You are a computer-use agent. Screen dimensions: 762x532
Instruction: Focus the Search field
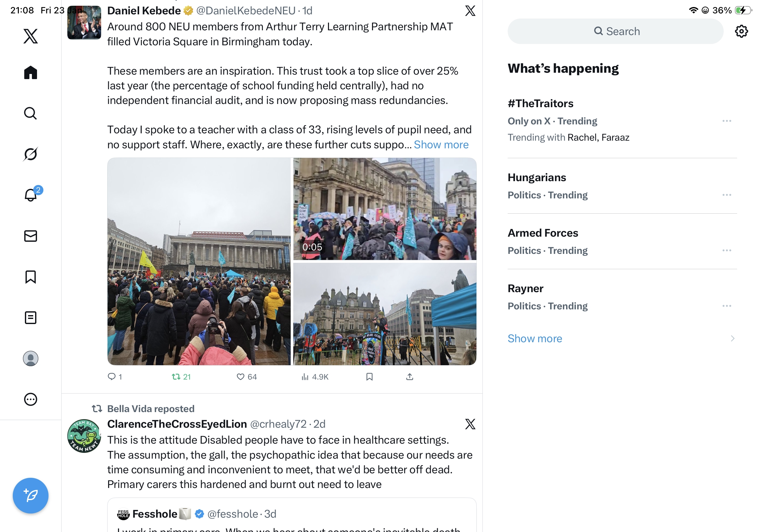615,31
